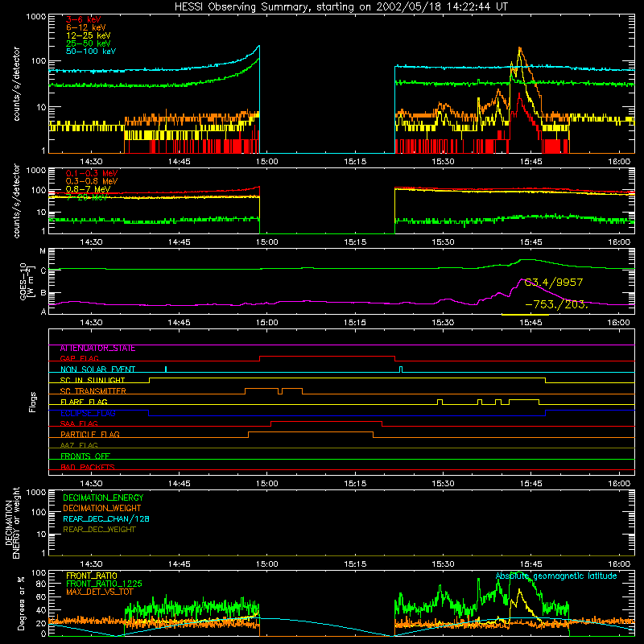This screenshot has height=644, width=644.
Task: Select the GAP_FLAG label
Action: 79,358
